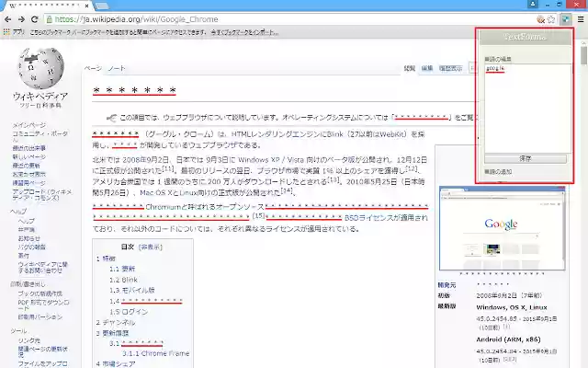
Task: Jump to contents entry 1.5 ログイン
Action: pos(129,311)
